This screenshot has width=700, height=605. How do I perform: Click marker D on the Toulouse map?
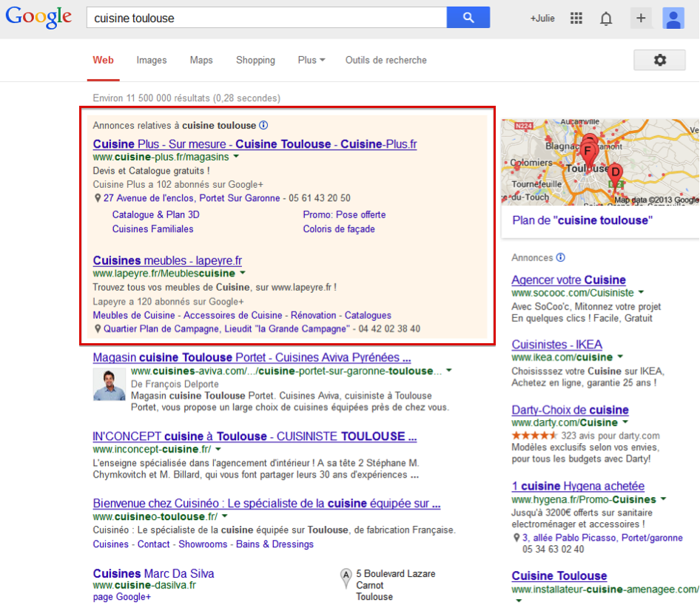(x=616, y=174)
